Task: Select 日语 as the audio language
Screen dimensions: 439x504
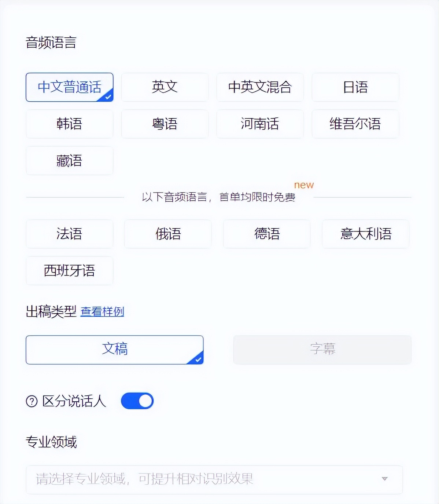Action: point(355,87)
